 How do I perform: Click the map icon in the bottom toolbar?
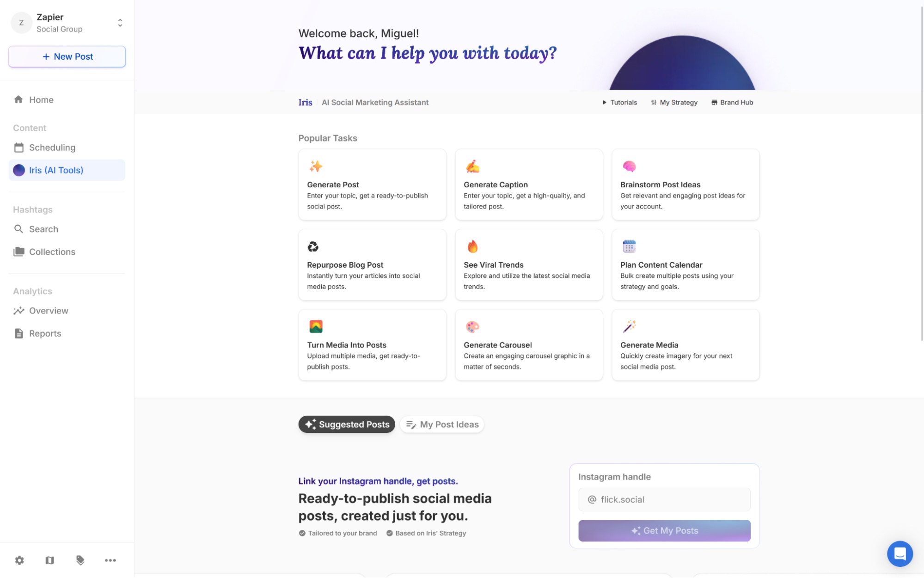(x=49, y=560)
